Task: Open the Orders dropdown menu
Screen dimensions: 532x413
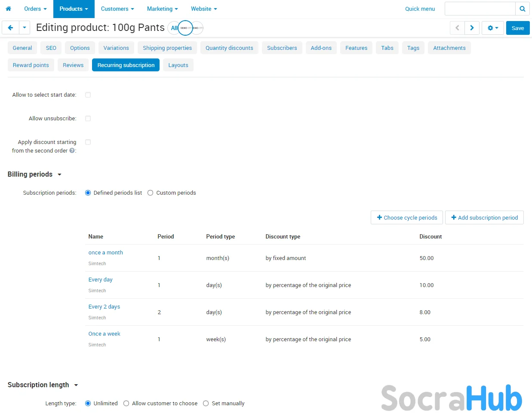Action: point(35,9)
